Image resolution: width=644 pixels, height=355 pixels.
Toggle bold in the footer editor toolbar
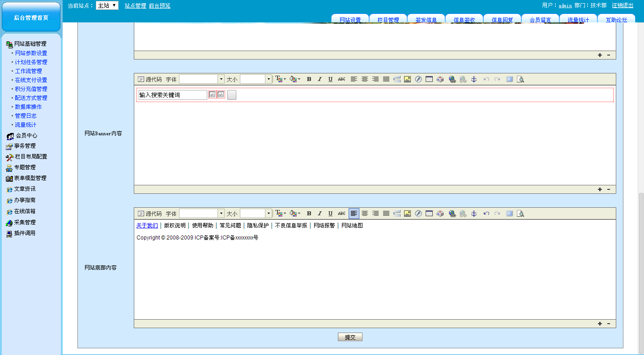click(309, 214)
